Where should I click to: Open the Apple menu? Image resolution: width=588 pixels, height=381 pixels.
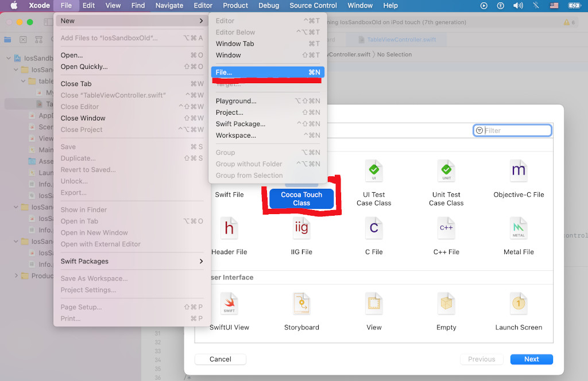pos(14,5)
